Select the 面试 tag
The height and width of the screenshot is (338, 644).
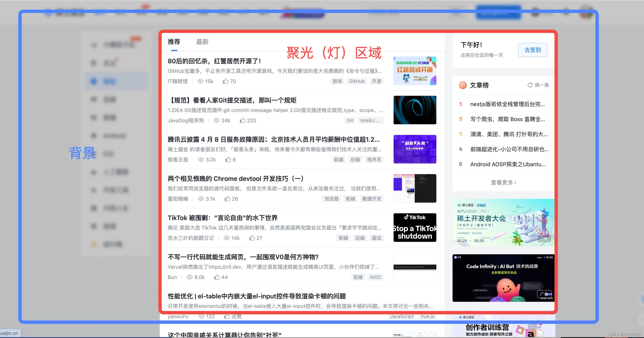(x=376, y=238)
